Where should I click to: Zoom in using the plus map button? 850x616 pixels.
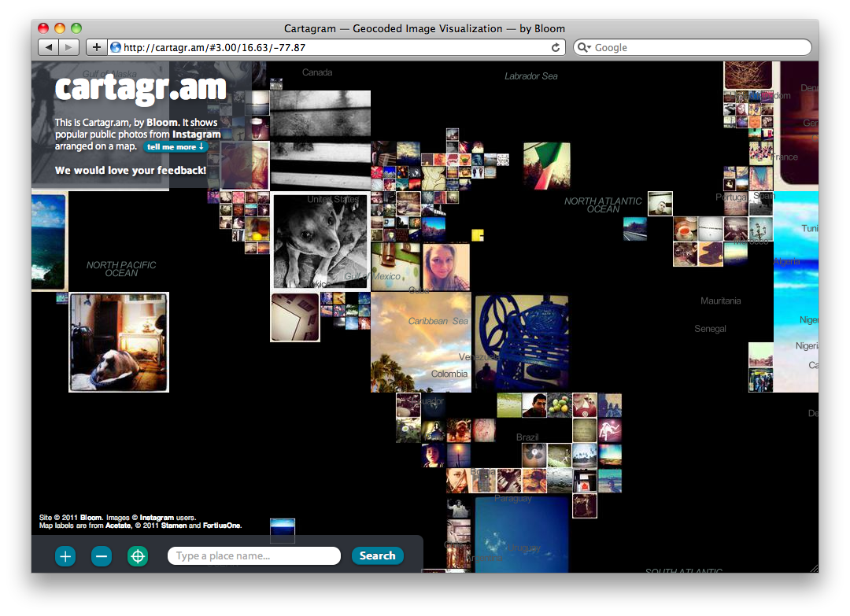coord(65,556)
